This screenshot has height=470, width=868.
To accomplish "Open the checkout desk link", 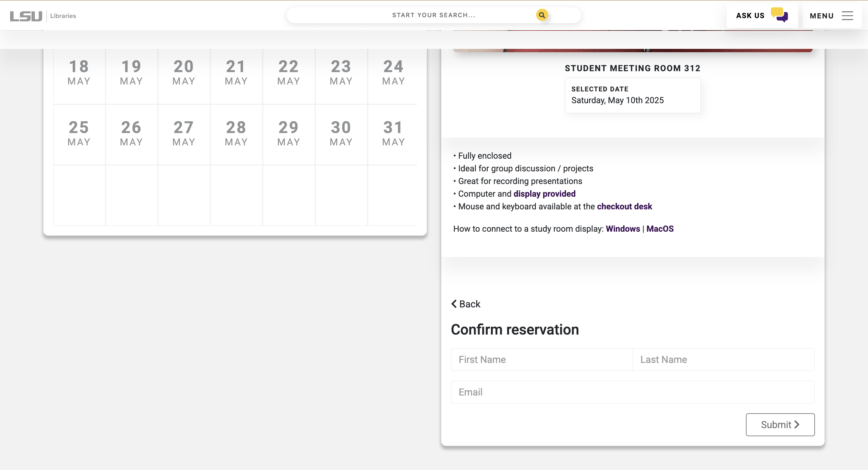I will tap(624, 206).
